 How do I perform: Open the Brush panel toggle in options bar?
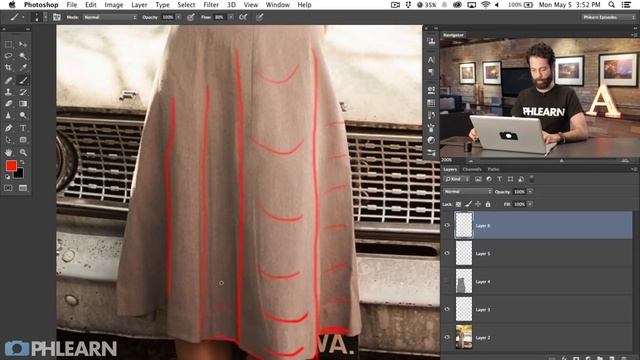pos(57,17)
